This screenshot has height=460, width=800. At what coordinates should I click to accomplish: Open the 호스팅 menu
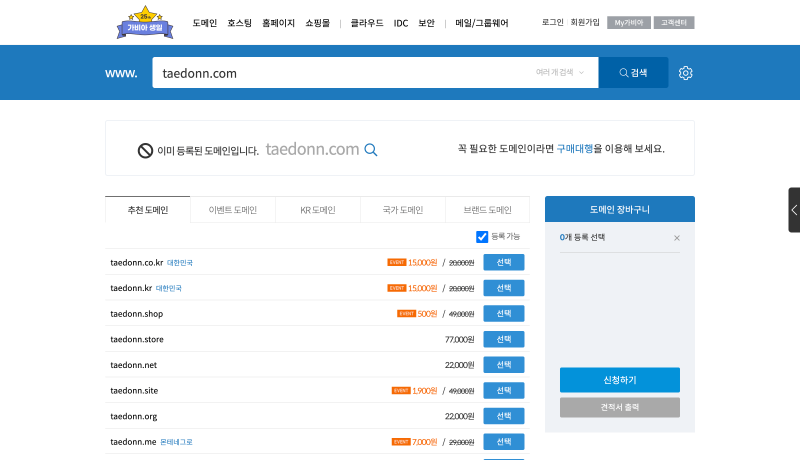[239, 23]
